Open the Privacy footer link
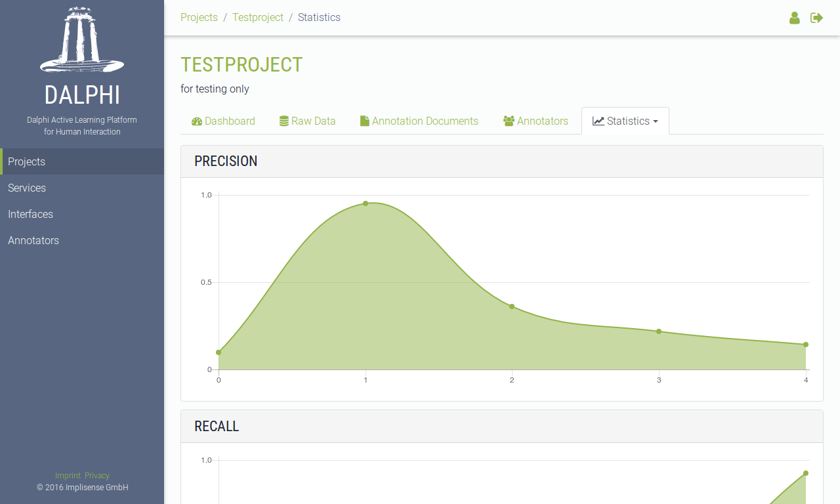The height and width of the screenshot is (504, 840). coord(97,476)
